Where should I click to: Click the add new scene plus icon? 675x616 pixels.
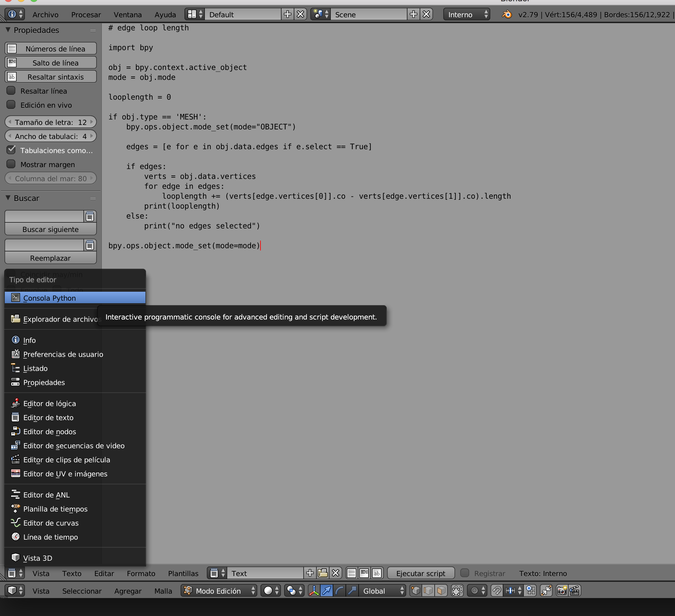click(414, 14)
